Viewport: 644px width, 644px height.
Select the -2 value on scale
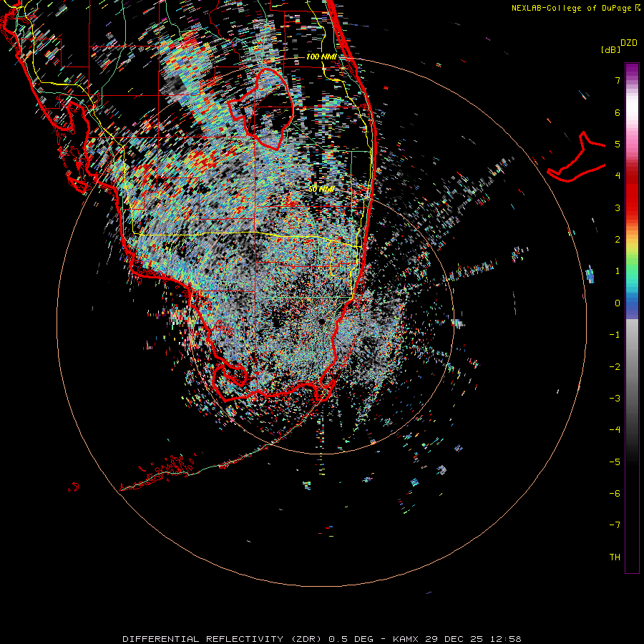click(x=615, y=367)
